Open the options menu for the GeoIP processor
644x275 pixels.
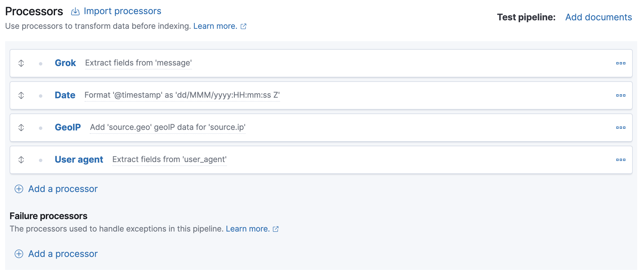[x=621, y=128]
